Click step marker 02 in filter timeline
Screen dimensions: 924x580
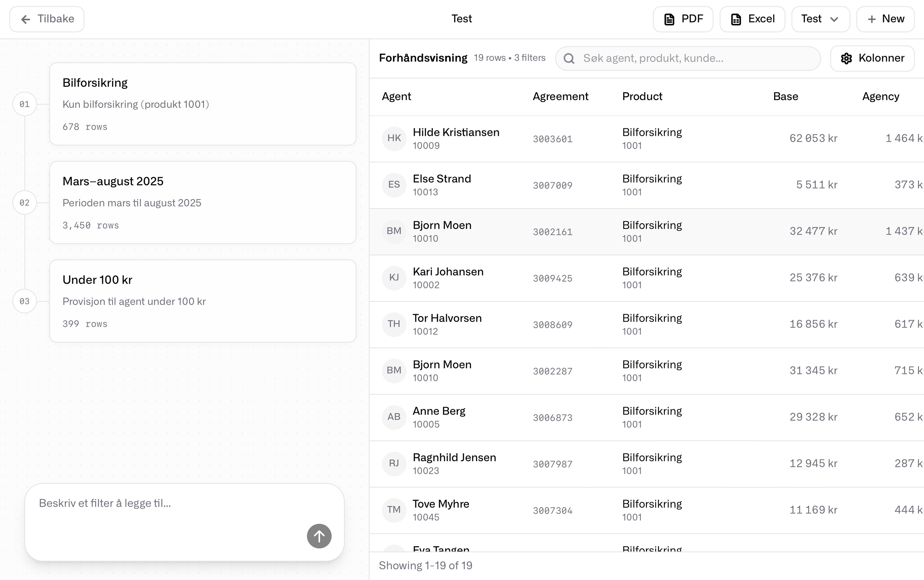[x=25, y=202]
